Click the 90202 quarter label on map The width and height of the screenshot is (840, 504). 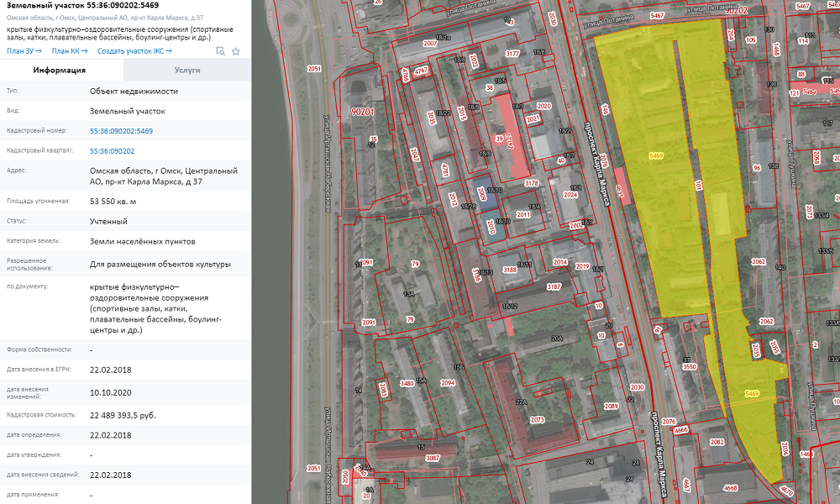[736, 10]
